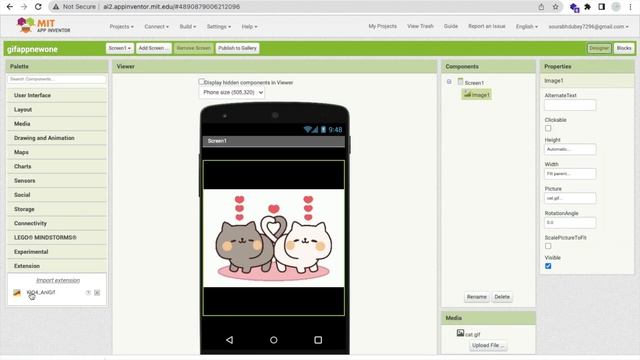
Task: Open the Help menu
Action: pyautogui.click(x=249, y=27)
